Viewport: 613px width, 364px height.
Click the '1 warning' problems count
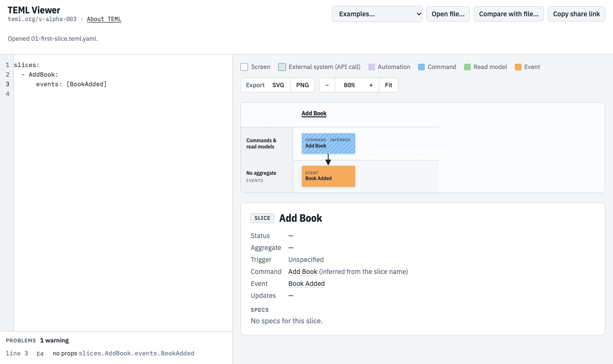tap(54, 341)
